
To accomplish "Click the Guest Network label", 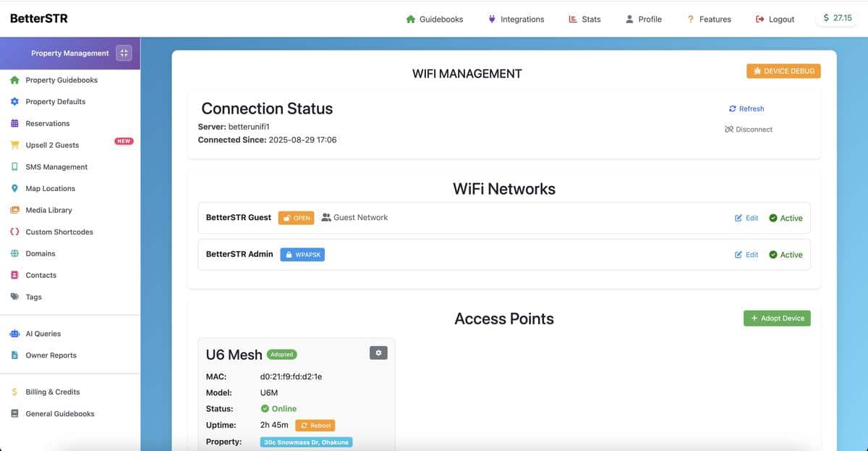I will 354,217.
